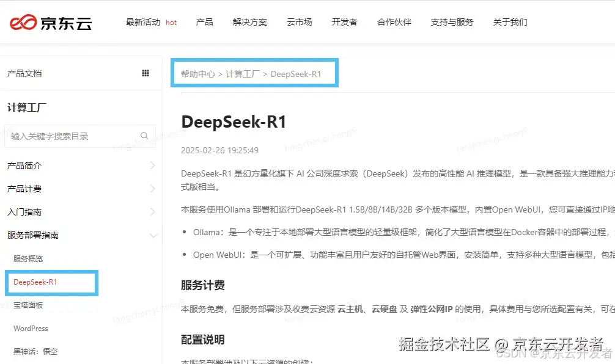Expand the 产品简介 section chevron
Screen dimensions: 615x364
click(x=153, y=166)
